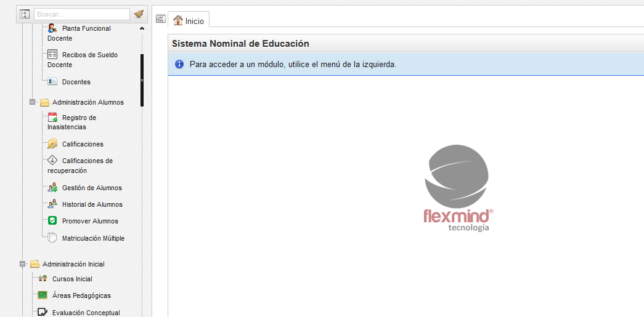Click the 'Para acceder a un módulo' message
Image resolution: width=644 pixels, height=317 pixels.
click(x=293, y=65)
